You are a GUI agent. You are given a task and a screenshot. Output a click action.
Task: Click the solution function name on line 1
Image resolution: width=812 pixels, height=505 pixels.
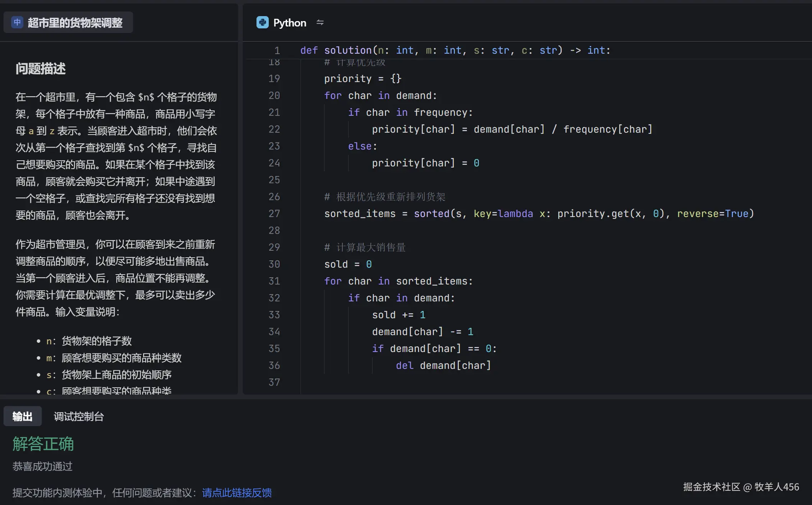click(x=348, y=50)
